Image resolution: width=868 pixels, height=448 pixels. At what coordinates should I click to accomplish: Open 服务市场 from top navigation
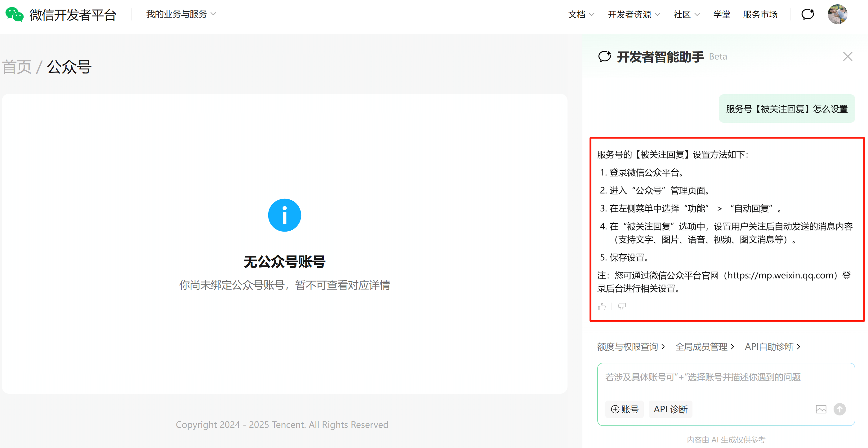click(760, 15)
